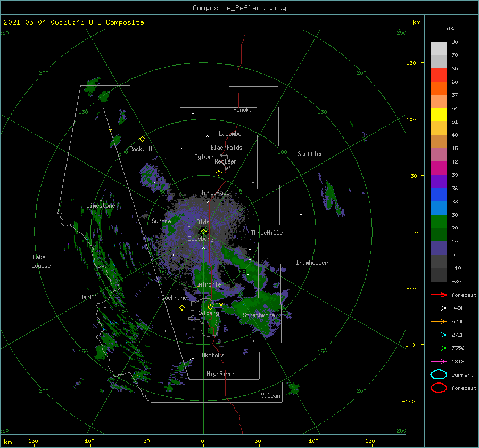The width and height of the screenshot is (479, 448).
Task: Click the yellow radar-site diamond near Olds
Action: [x=203, y=232]
